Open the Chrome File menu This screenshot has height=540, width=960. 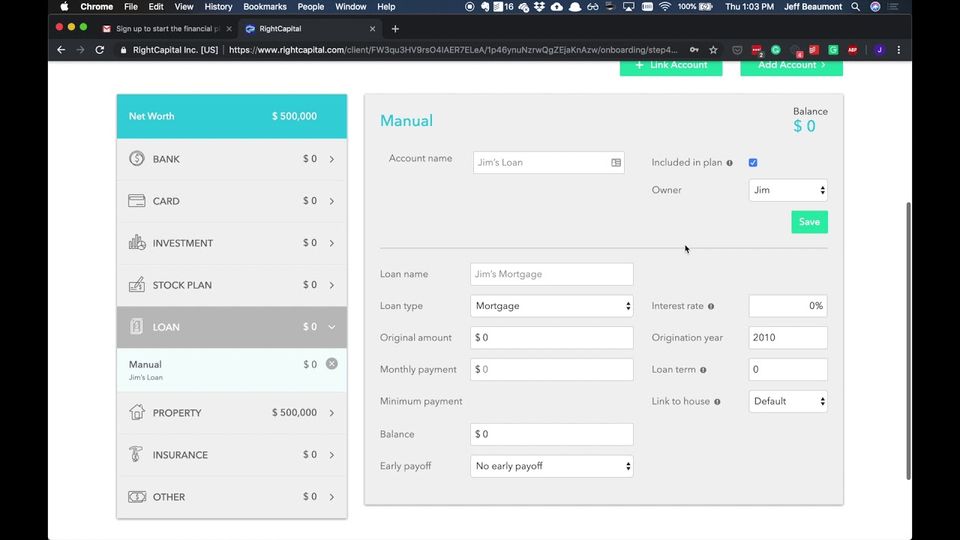point(130,7)
